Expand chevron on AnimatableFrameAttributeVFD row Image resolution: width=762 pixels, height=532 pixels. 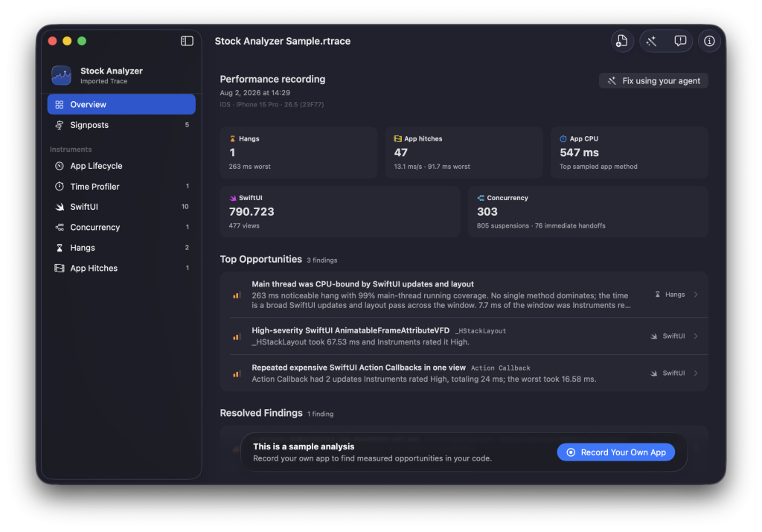(x=696, y=336)
